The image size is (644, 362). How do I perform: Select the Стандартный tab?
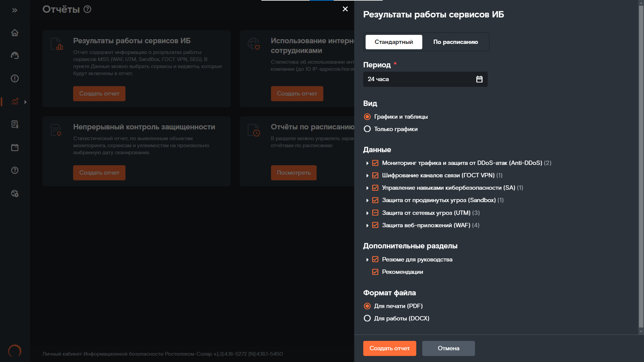click(x=394, y=42)
